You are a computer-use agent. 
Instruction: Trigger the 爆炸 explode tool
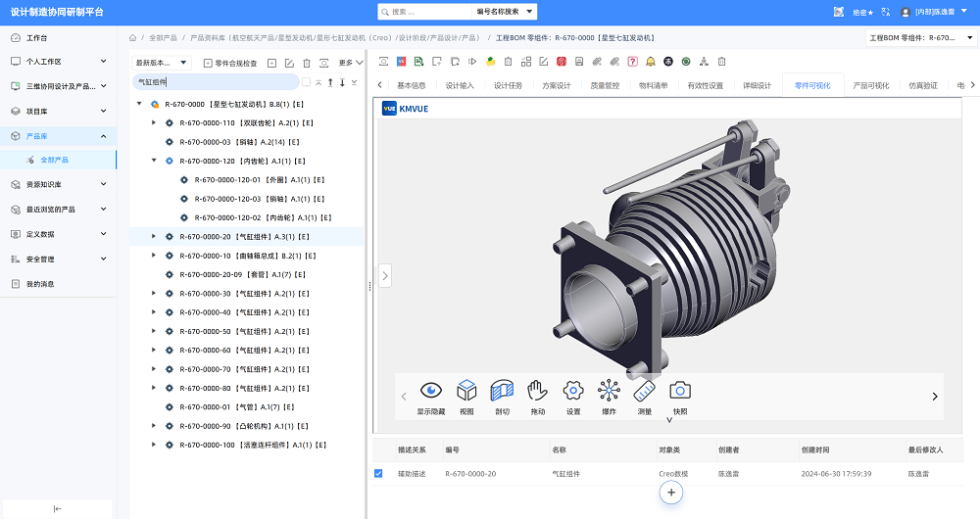pos(609,397)
